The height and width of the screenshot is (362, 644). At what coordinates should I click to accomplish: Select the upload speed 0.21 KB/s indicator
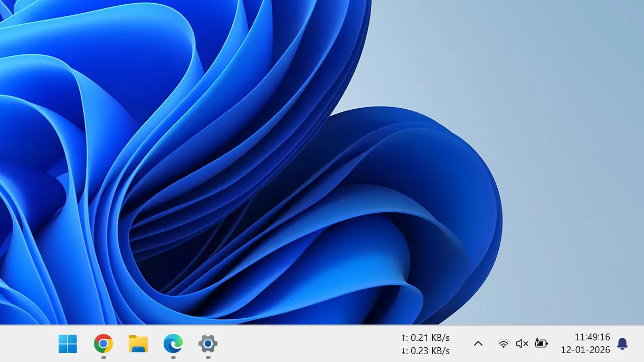coord(425,337)
